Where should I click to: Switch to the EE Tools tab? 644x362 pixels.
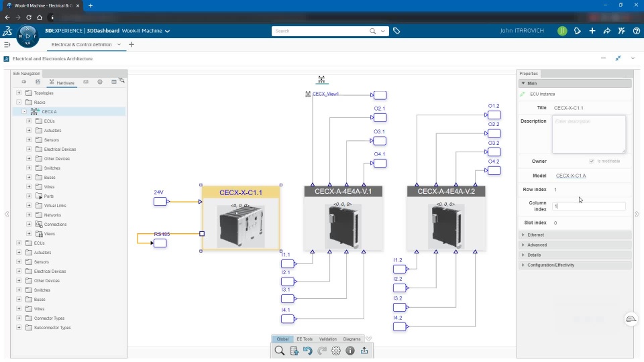click(305, 339)
